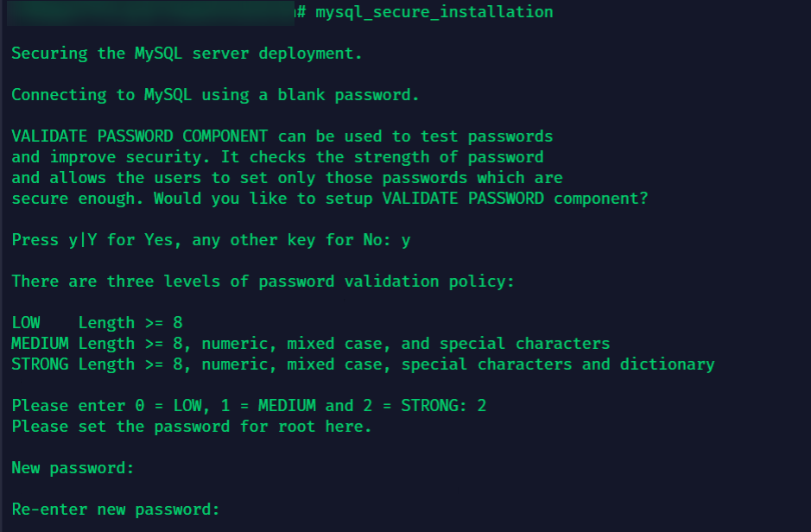Click the 'New password:' prompt
811x532 pixels.
[73, 468]
